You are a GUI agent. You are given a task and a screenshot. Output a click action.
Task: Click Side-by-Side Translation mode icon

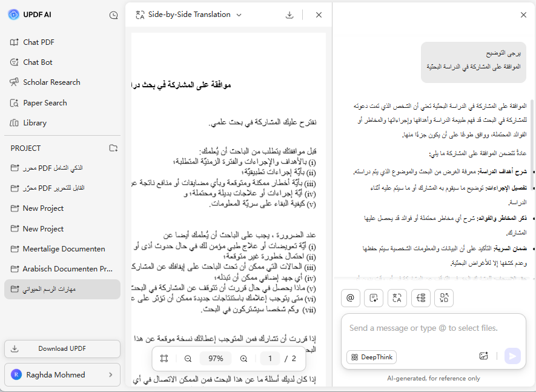click(x=140, y=15)
